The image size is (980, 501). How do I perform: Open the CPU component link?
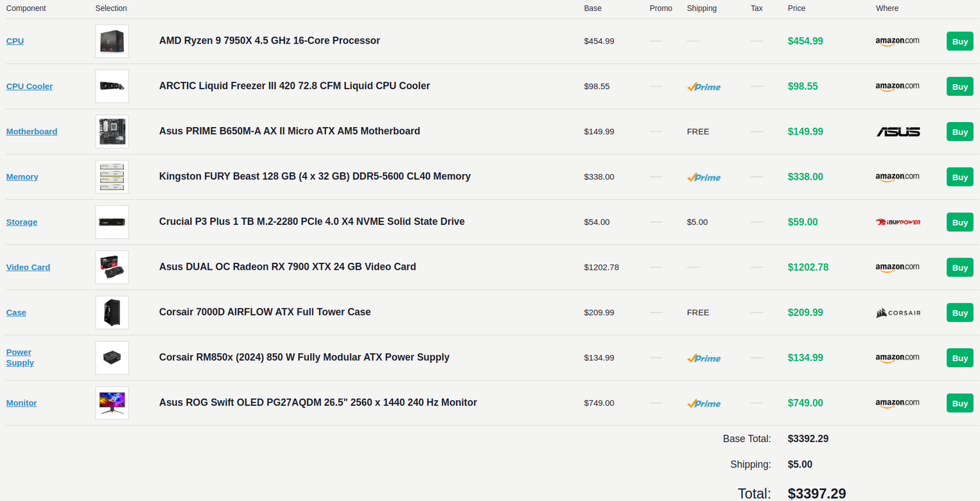(x=15, y=41)
